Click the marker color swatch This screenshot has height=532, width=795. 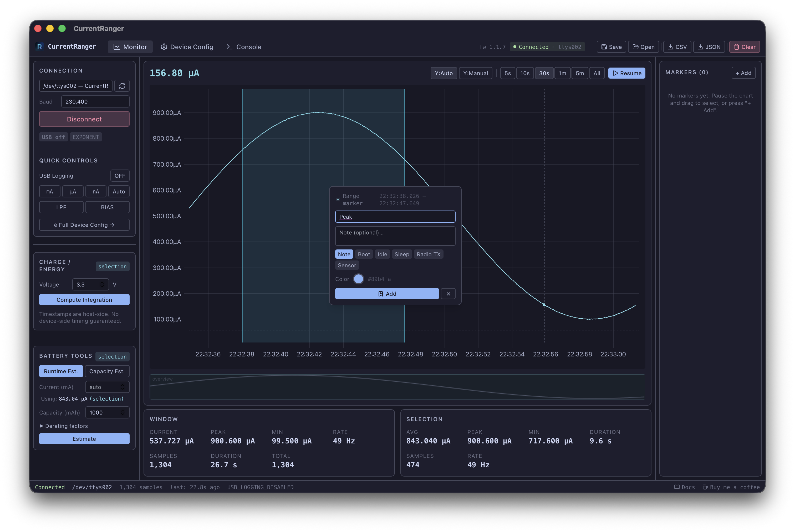[x=358, y=279]
